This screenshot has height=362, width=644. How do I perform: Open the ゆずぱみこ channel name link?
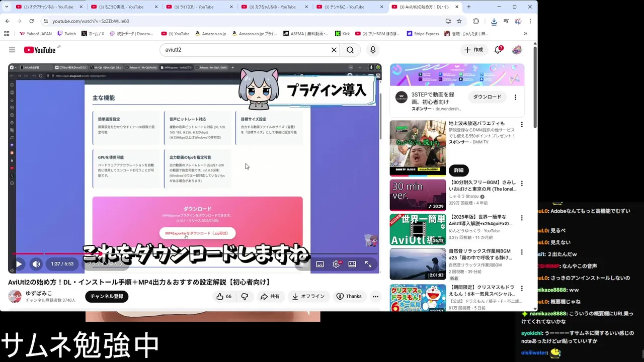39,293
